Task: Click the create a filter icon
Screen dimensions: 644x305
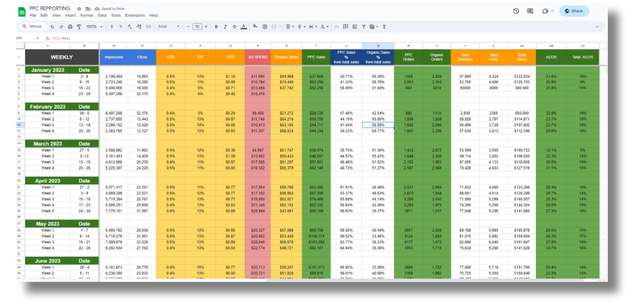Action: (363, 27)
